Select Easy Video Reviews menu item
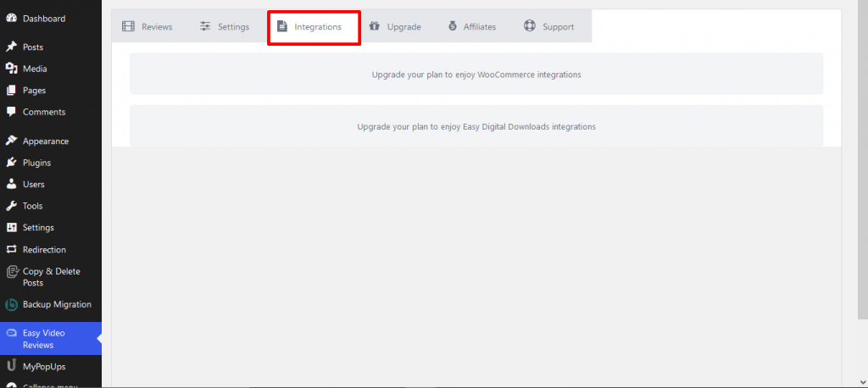This screenshot has width=868, height=388. point(51,339)
